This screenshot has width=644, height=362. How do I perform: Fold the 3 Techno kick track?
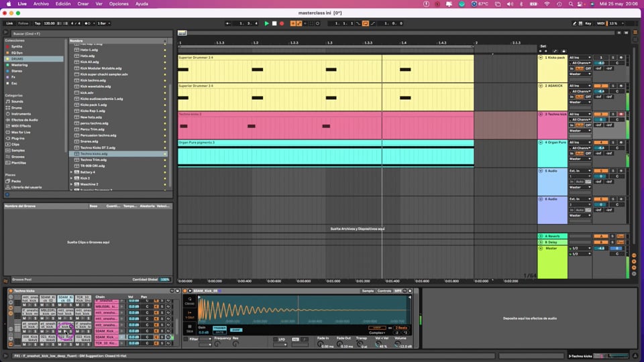click(x=541, y=114)
